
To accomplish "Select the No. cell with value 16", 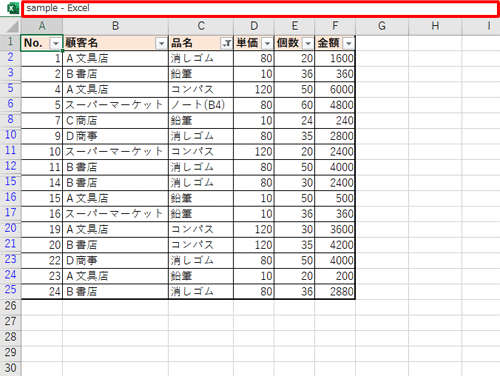I will 42,214.
